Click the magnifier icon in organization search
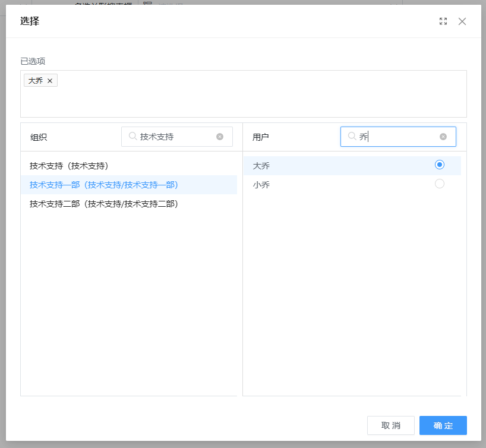 132,137
